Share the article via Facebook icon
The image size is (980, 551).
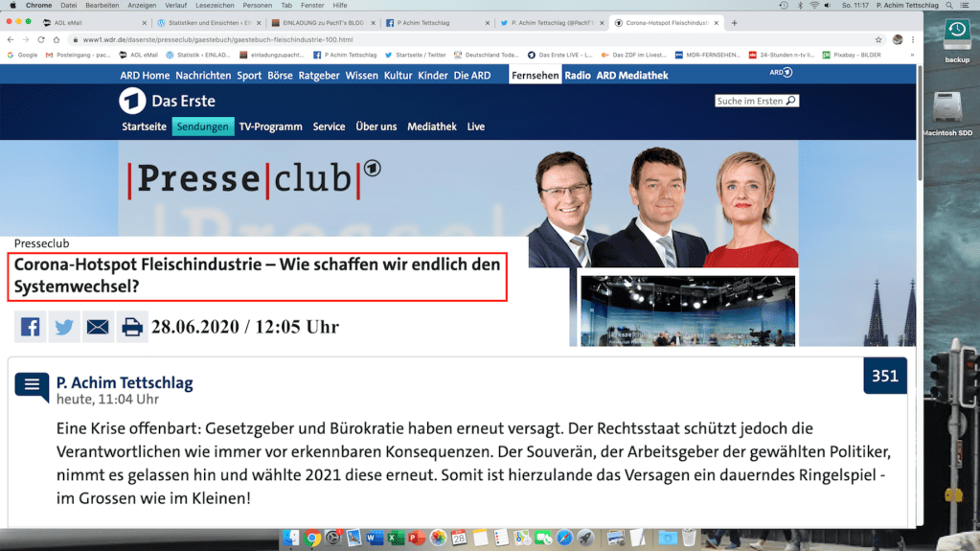coord(30,327)
